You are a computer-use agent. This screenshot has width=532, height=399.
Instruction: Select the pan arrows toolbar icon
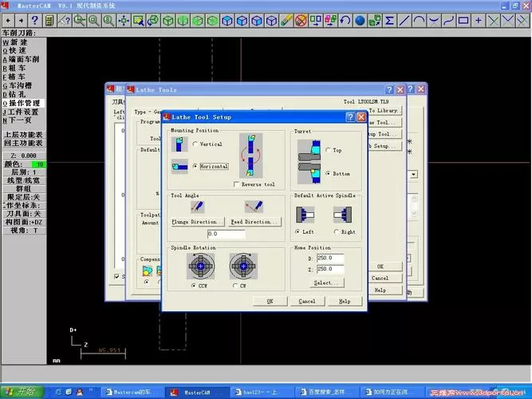124,21
